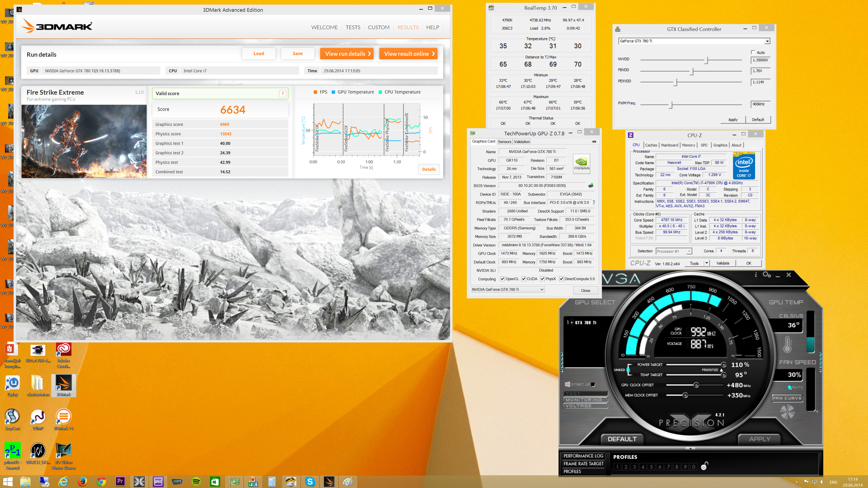
Task: Click MEM CLOCK OFFSET slider knob
Action: pyautogui.click(x=685, y=395)
